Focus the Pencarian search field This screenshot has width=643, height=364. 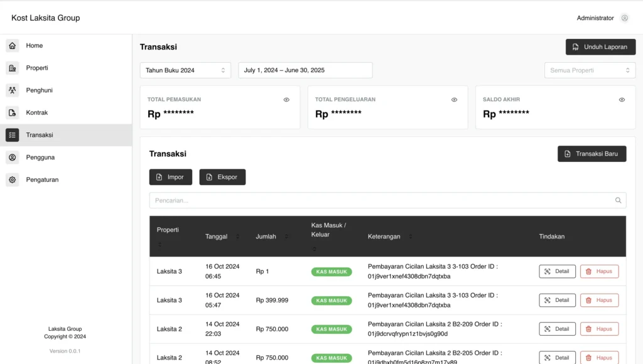pos(377,200)
